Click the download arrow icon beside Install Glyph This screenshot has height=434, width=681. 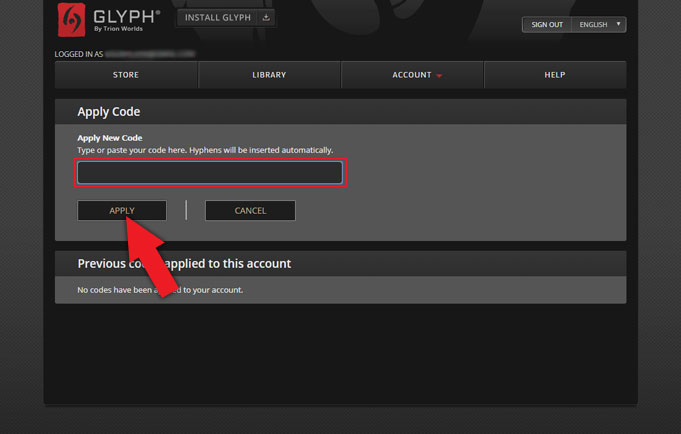265,18
